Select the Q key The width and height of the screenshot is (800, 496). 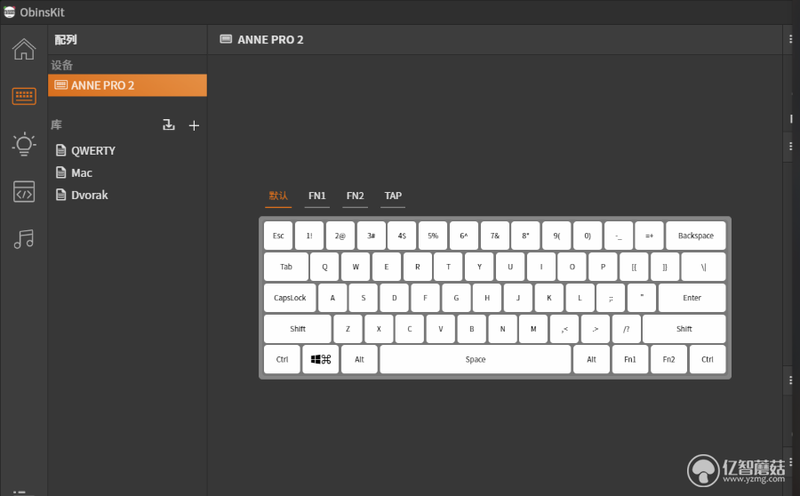[324, 267]
